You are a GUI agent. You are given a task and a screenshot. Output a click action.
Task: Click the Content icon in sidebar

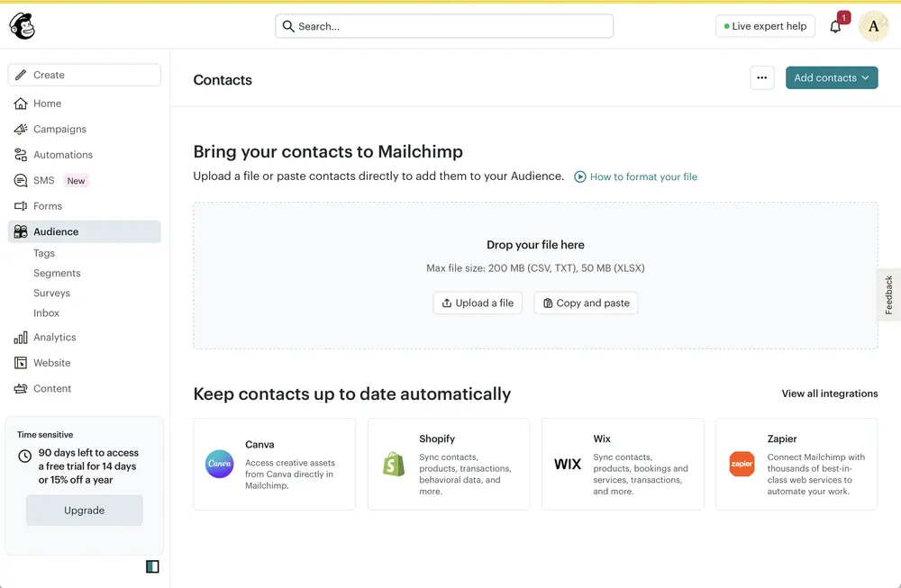(x=21, y=389)
